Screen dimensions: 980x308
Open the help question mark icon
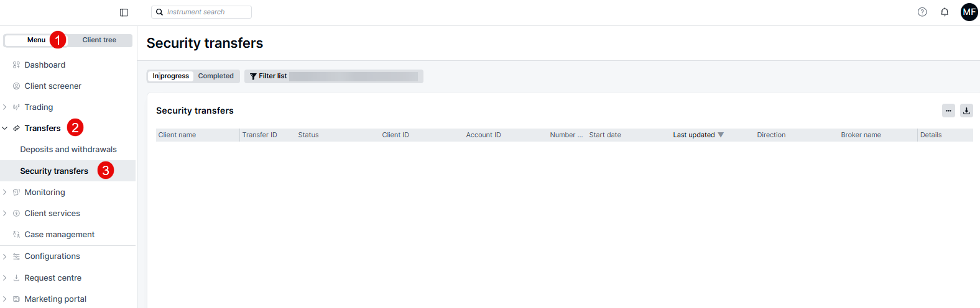pyautogui.click(x=922, y=12)
